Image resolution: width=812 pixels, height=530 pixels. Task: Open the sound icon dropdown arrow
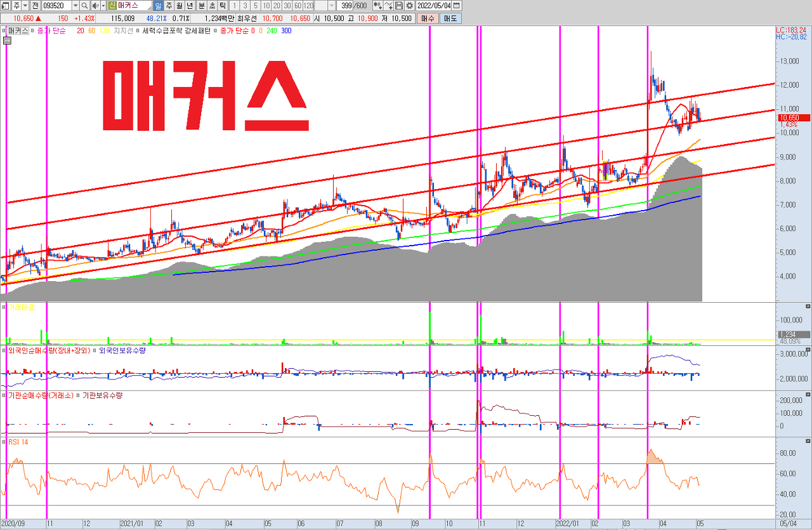(103, 6)
